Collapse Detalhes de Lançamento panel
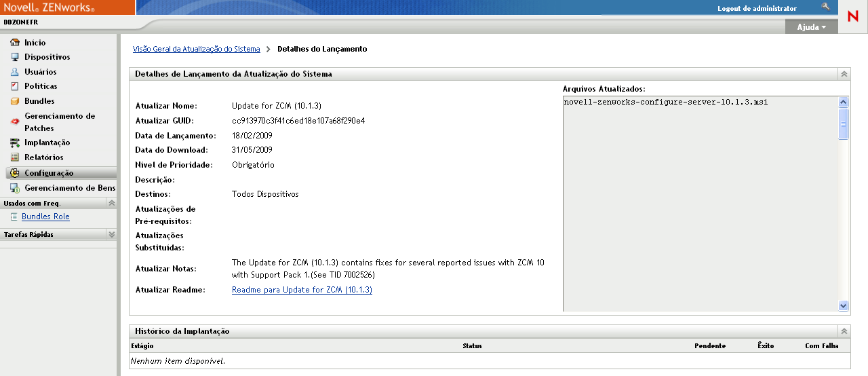Viewport: 868px width, 376px height. pos(844,74)
